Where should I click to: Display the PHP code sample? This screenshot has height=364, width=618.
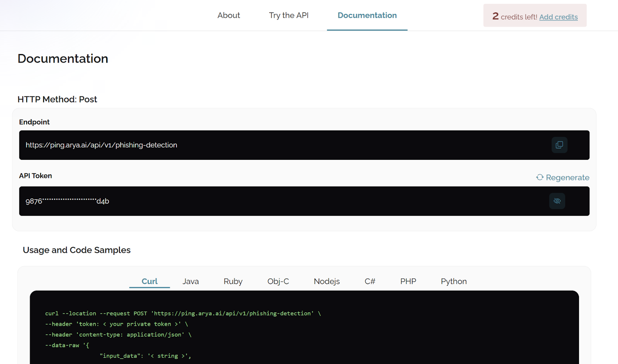pyautogui.click(x=408, y=281)
